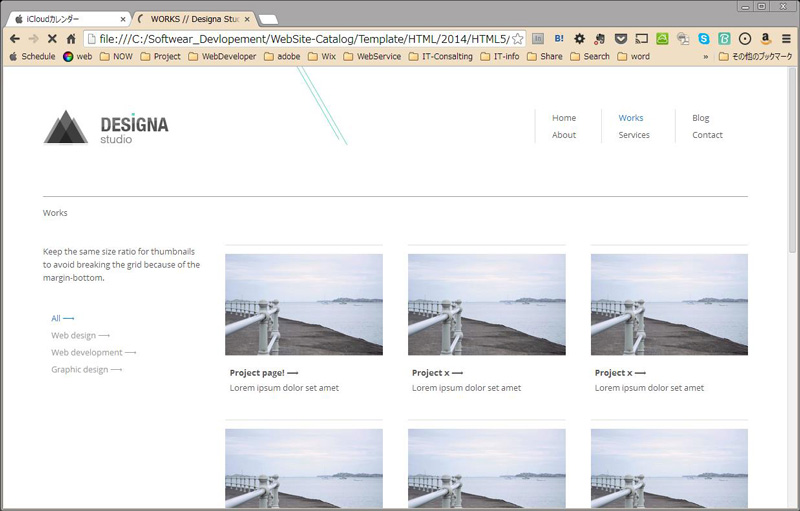Open Contact in site navigation

(x=707, y=135)
